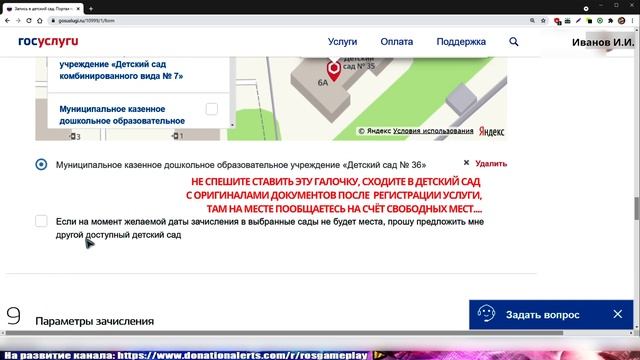Reload the current page

(29, 20)
